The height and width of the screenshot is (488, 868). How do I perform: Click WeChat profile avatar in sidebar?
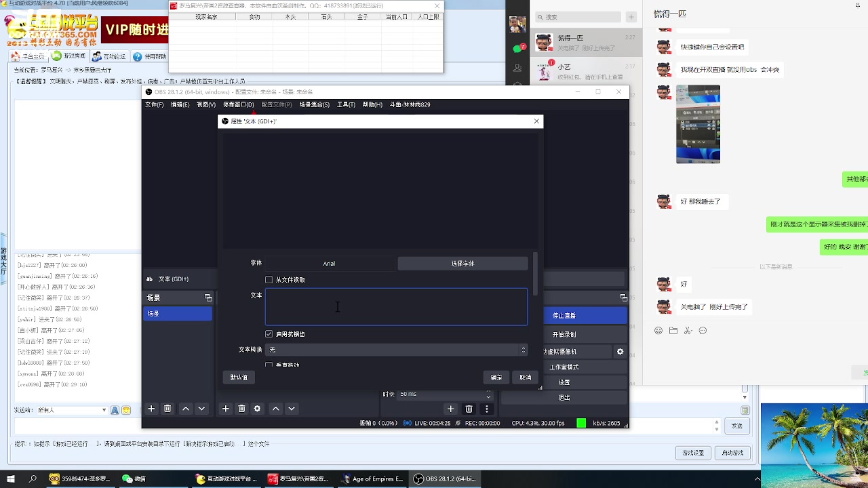(517, 24)
